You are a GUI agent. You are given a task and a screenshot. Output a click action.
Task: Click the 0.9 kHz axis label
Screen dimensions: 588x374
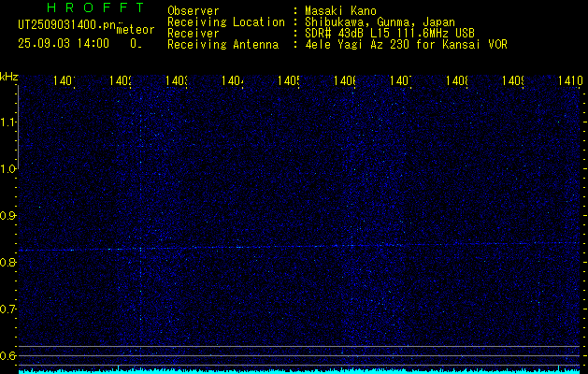tap(7, 216)
